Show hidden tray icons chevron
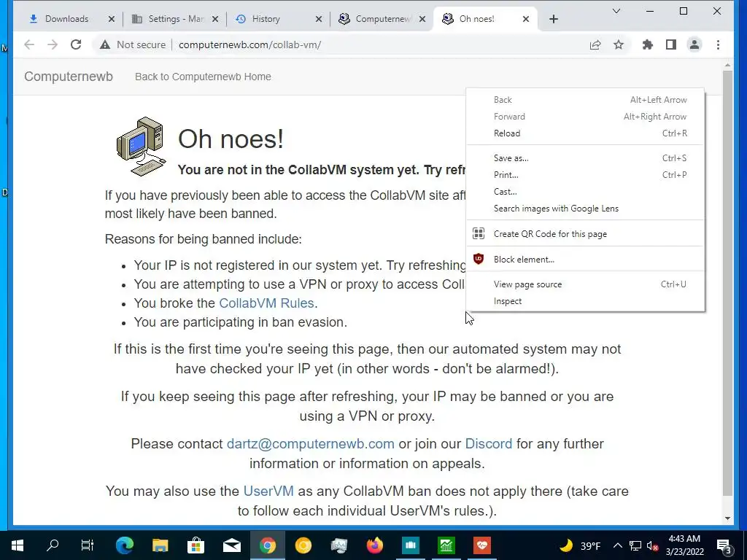Image resolution: width=747 pixels, height=560 pixels. pyautogui.click(x=617, y=545)
